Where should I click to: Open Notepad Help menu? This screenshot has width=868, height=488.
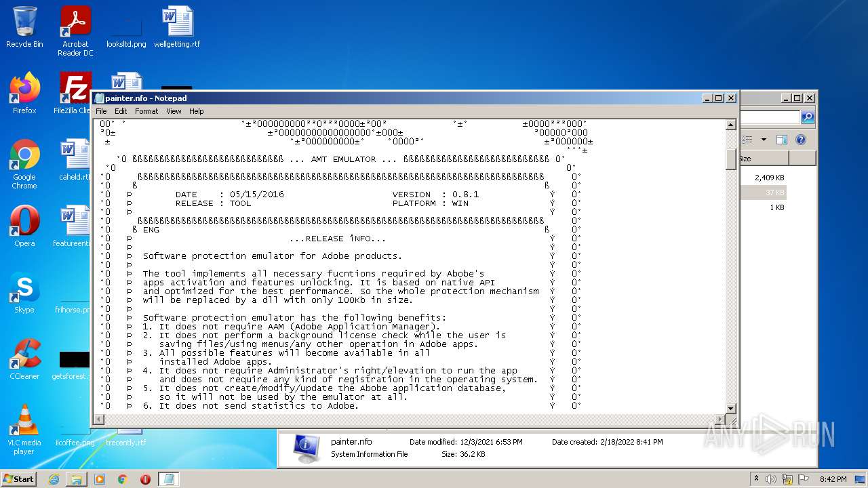coord(196,111)
